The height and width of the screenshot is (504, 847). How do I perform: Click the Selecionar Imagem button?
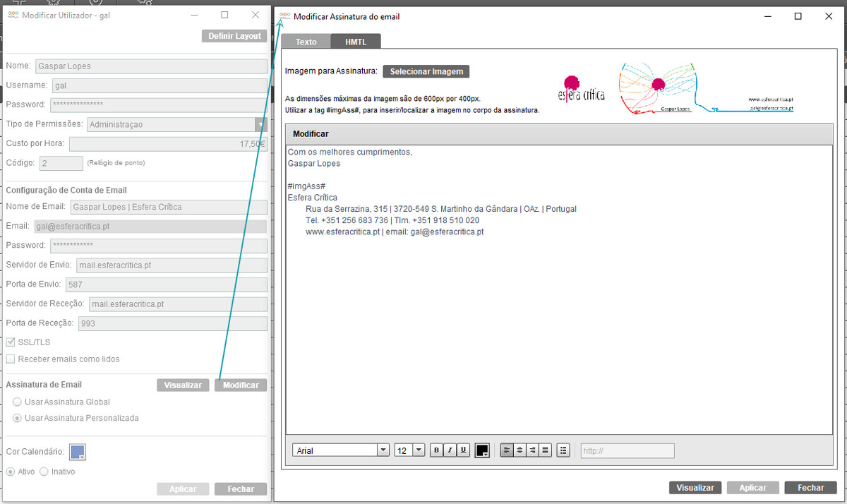click(426, 71)
